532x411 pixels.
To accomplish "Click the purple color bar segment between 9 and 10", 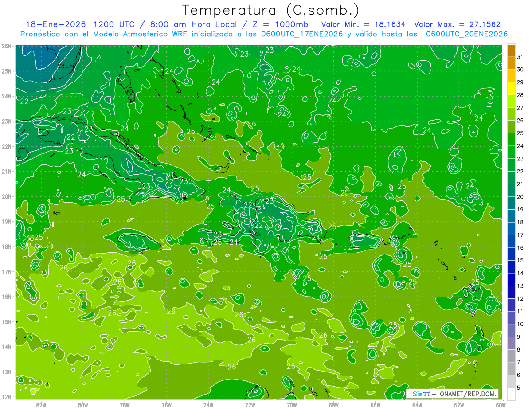I will [511, 330].
